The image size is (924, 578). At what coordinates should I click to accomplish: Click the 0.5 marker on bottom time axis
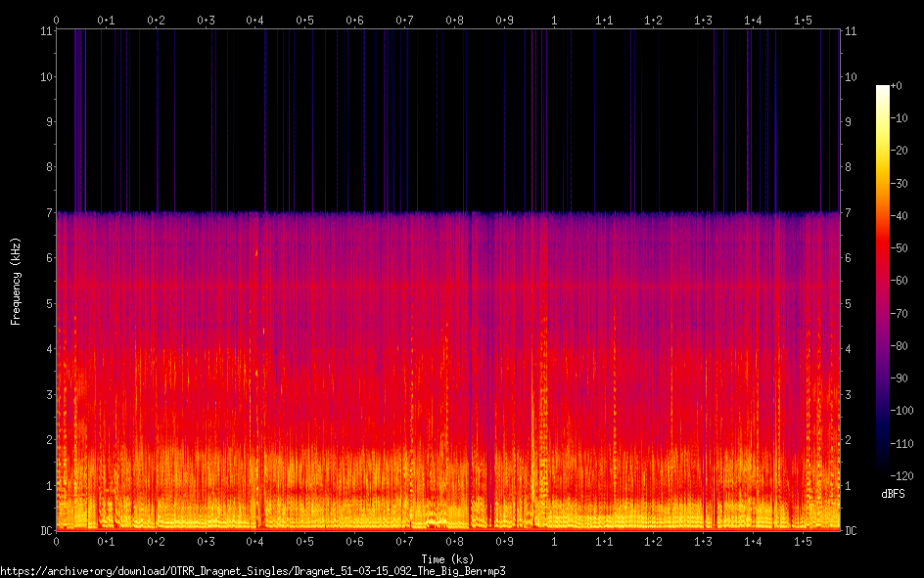(305, 541)
